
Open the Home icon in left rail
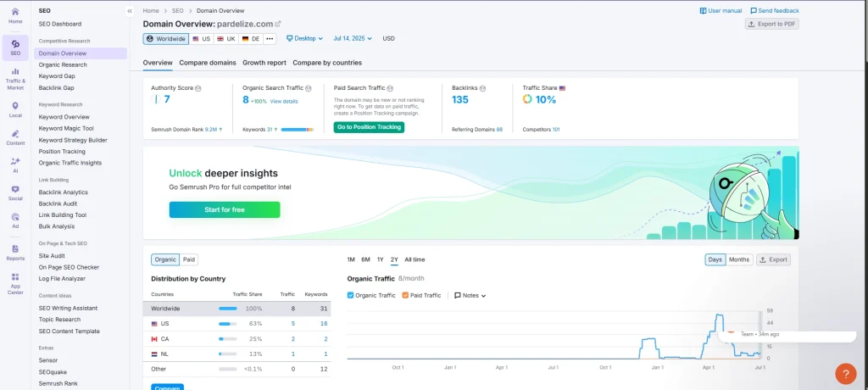[x=15, y=12]
